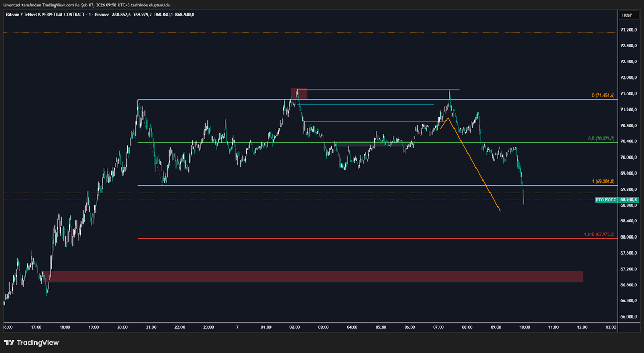Click the 10:00 time axis label
This screenshot has width=644, height=353.
tap(525, 327)
